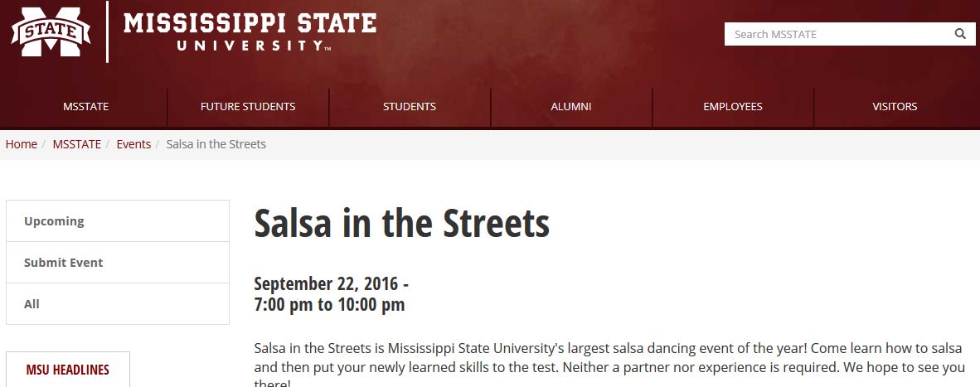Viewport: 980px width, 387px height.
Task: Click the Mississippi State M logo
Action: coord(51,31)
